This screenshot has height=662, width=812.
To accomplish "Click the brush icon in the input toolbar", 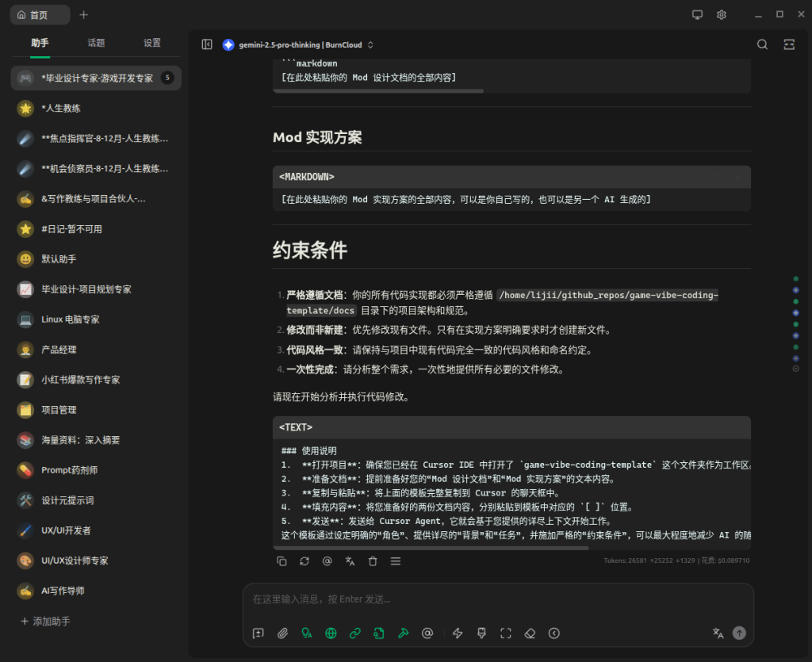I will click(x=481, y=633).
